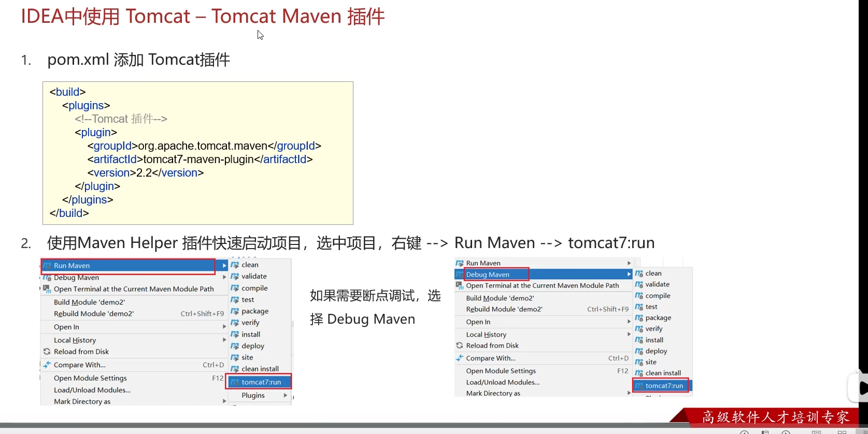
Task: Click the validate goal icon in the Run Maven submenu
Action: [235, 277]
